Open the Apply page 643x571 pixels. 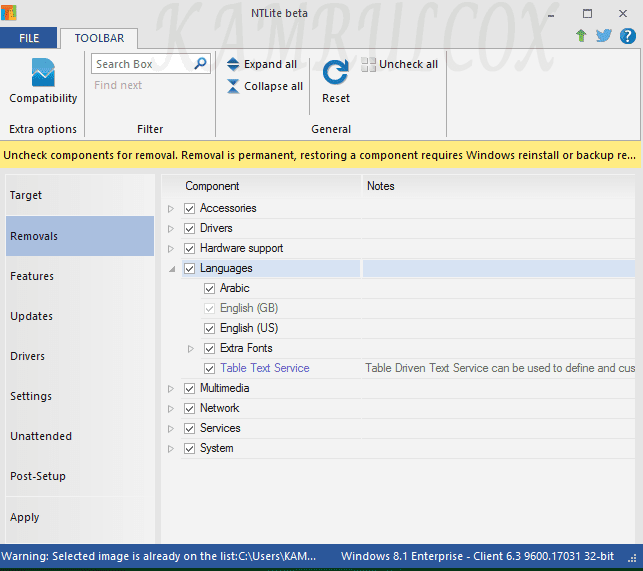(x=80, y=517)
